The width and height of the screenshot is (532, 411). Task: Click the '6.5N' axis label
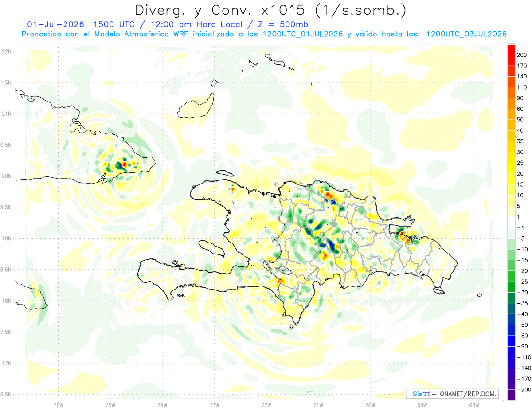pos(6,394)
